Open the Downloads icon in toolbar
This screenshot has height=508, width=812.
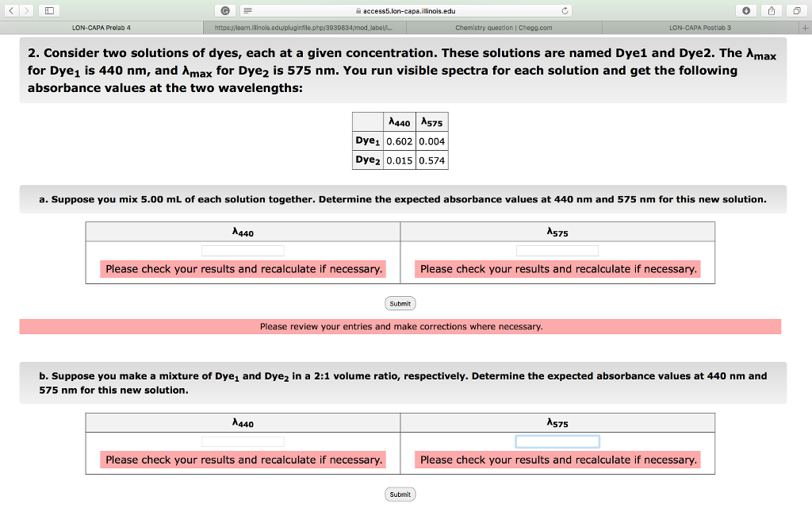tap(747, 10)
